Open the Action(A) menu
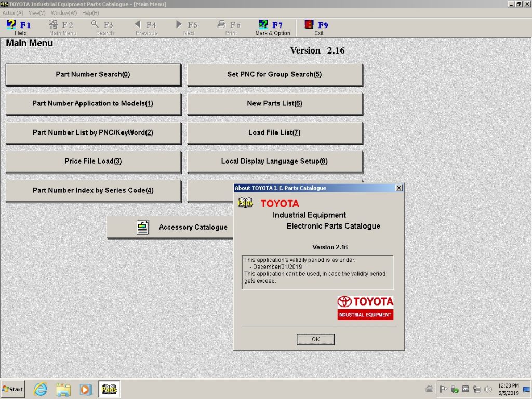 click(x=12, y=12)
